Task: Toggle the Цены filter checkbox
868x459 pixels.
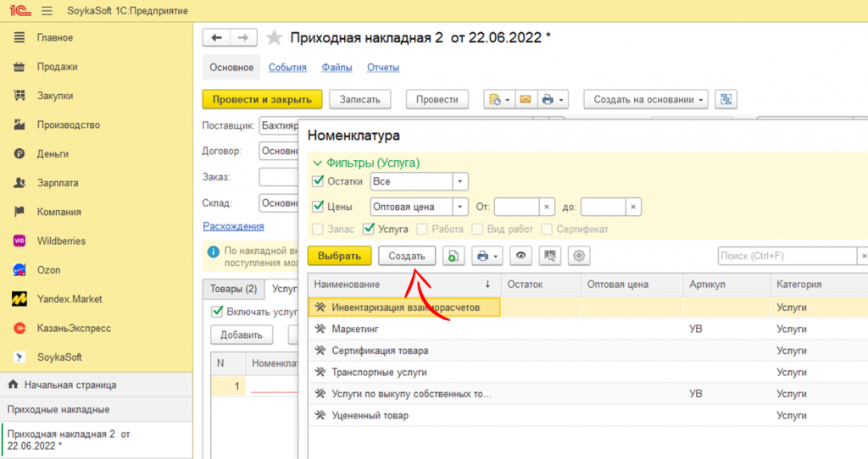Action: [x=319, y=207]
